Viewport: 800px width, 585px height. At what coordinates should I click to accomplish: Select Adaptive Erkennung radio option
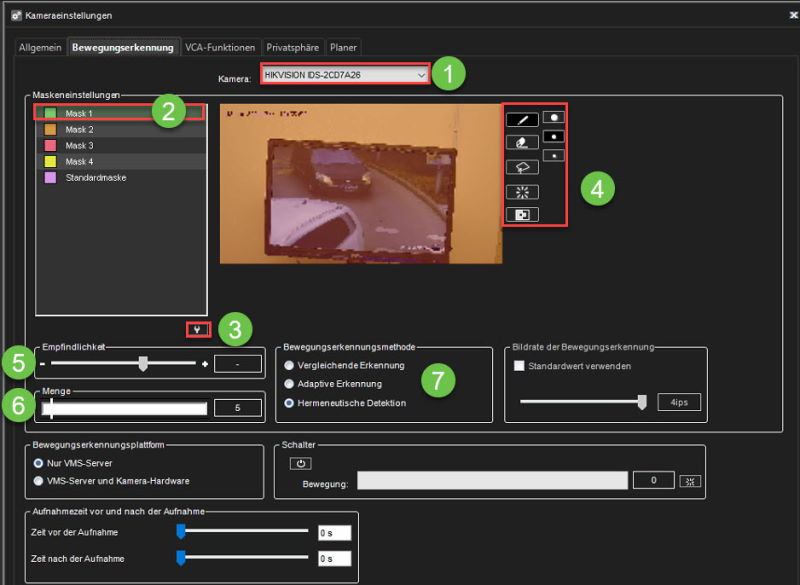[x=290, y=384]
